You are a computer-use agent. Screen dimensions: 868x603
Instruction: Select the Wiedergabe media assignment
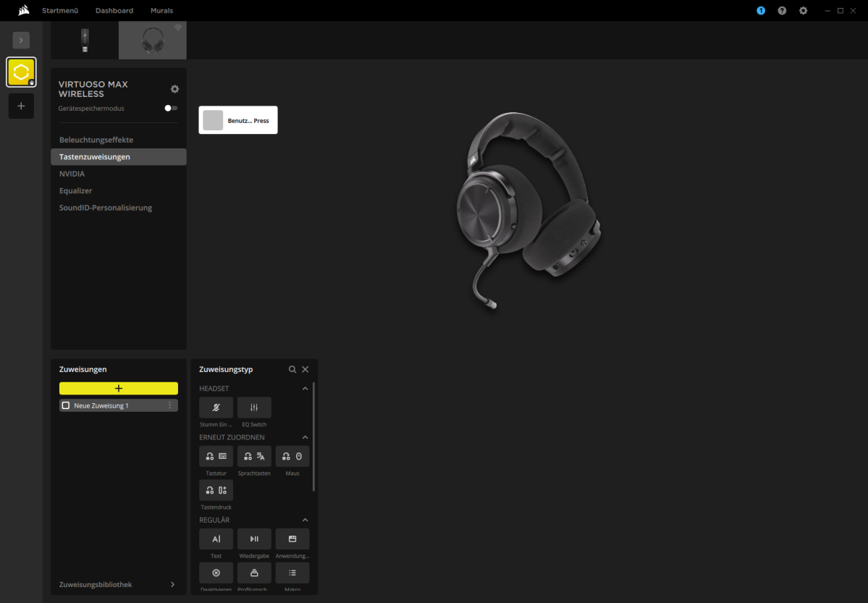tap(254, 539)
